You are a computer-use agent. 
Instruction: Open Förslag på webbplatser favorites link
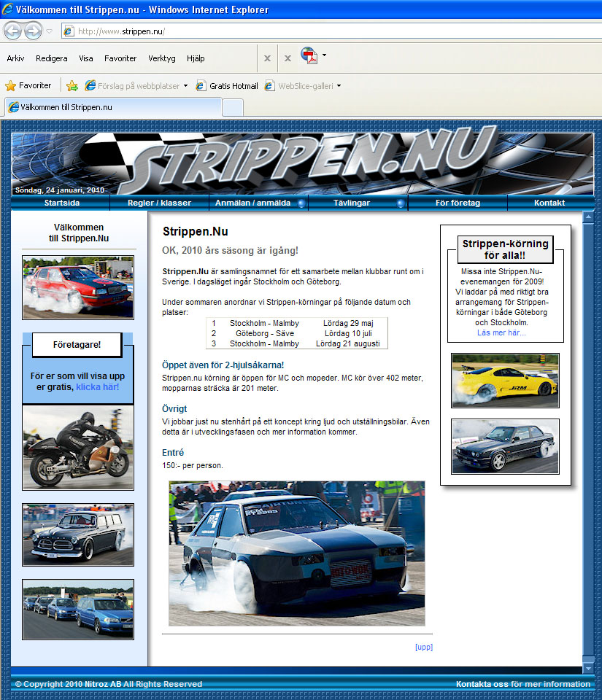[133, 86]
